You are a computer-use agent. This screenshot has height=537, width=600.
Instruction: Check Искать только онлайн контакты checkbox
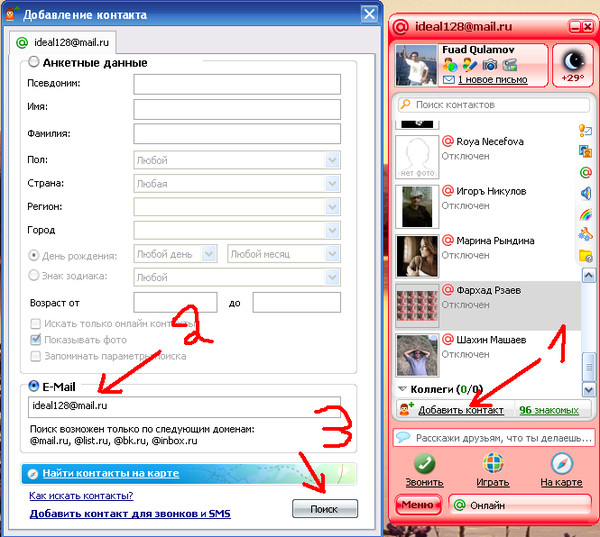pyautogui.click(x=36, y=324)
